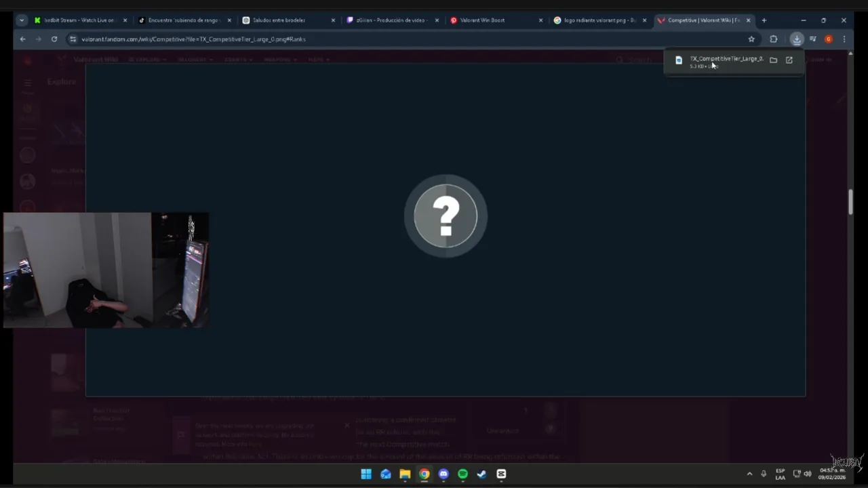This screenshot has width=868, height=488.
Task: Switch to the TikTok 'subiendo de rango' tab
Action: tap(184, 20)
